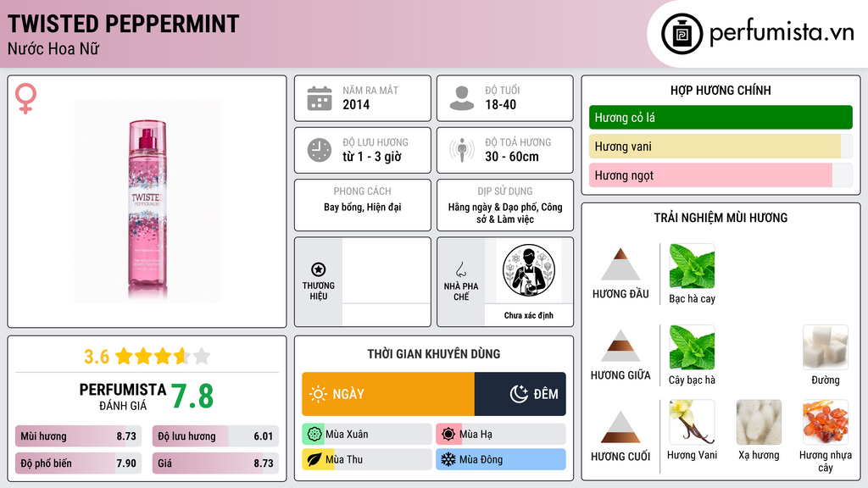Click the style text Bay bổng, Hiện đại
Image resolution: width=868 pixels, height=488 pixels.
coord(363,208)
